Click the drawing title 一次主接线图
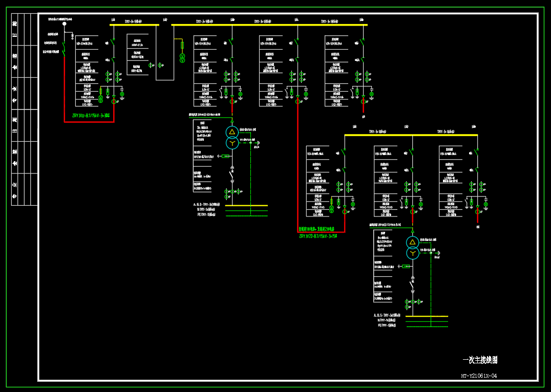The image size is (551, 392). pos(480,360)
